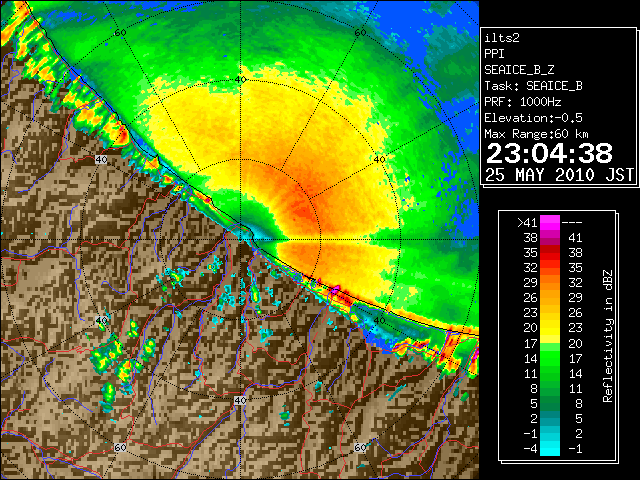The image size is (640, 480).
Task: Click the 23:04:38 timestamp
Action: tap(549, 153)
